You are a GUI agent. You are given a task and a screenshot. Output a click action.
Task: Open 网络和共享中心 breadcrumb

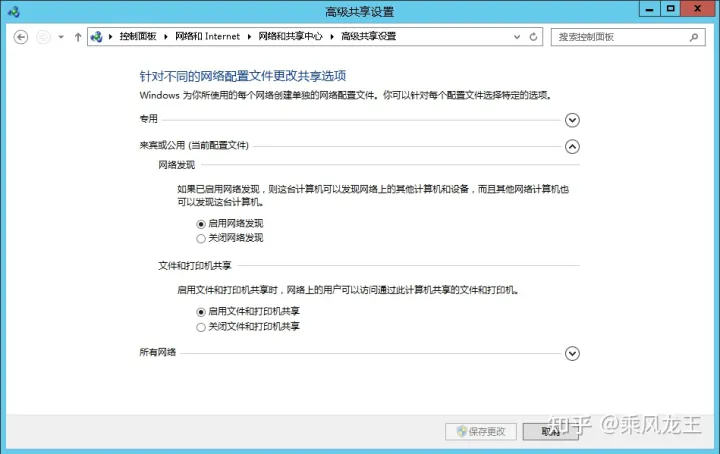coord(290,36)
